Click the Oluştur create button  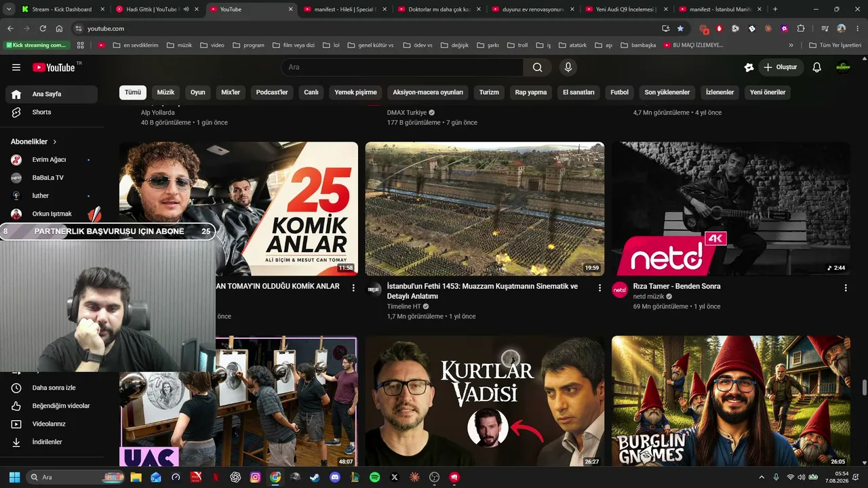coord(781,67)
